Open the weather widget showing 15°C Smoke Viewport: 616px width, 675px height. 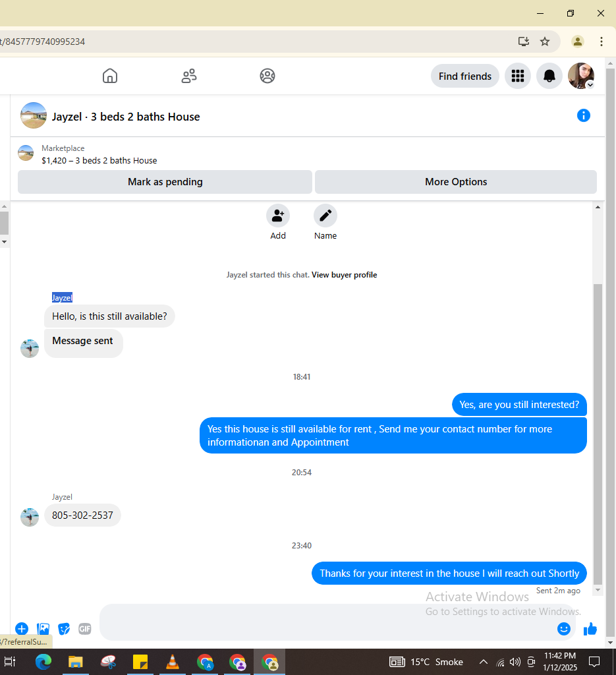(x=426, y=662)
